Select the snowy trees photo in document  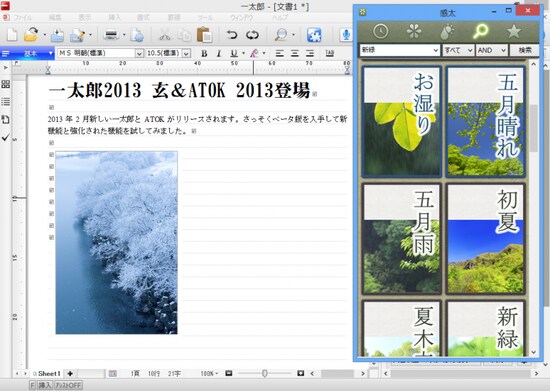[116, 243]
